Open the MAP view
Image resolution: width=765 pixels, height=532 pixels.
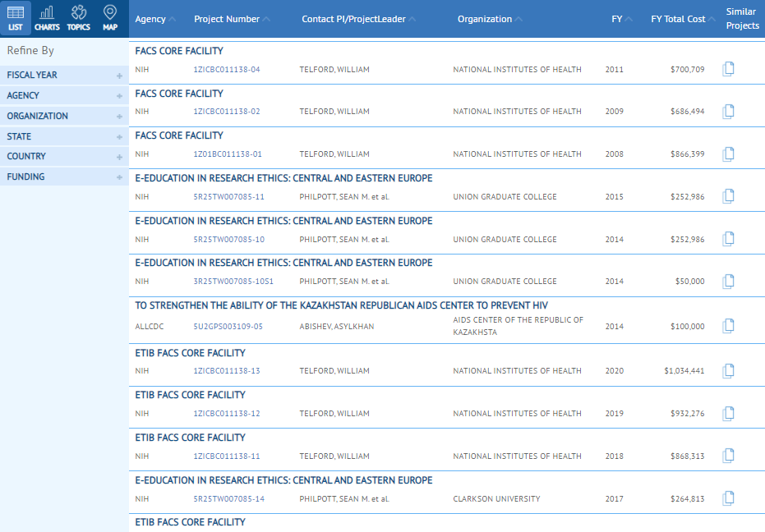click(x=110, y=18)
